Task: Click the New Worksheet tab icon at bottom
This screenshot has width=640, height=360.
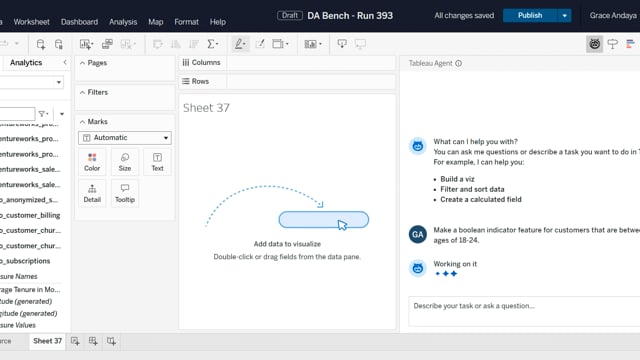Action: pos(75,341)
